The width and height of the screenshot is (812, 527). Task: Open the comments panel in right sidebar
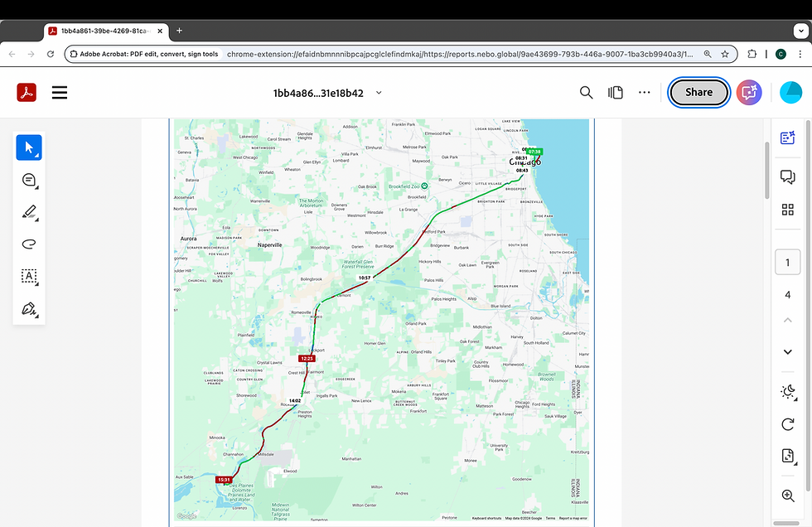(788, 177)
